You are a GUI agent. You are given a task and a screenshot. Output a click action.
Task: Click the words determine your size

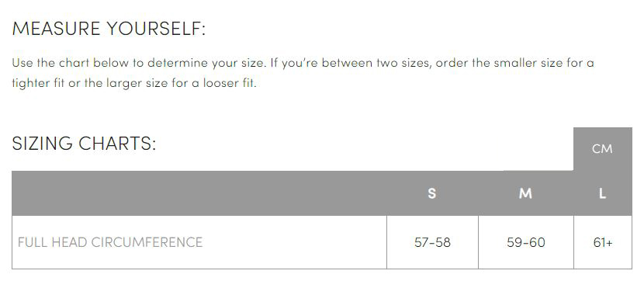(206, 64)
